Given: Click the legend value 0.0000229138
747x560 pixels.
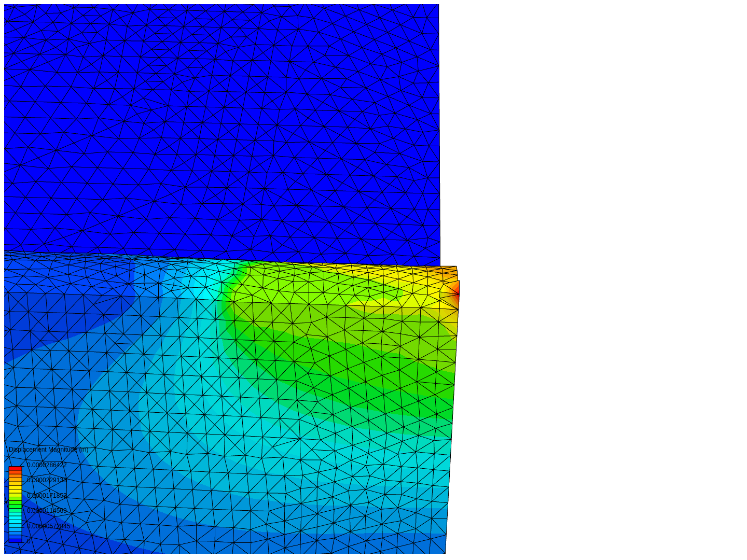Looking at the screenshot, I should pos(47,480).
